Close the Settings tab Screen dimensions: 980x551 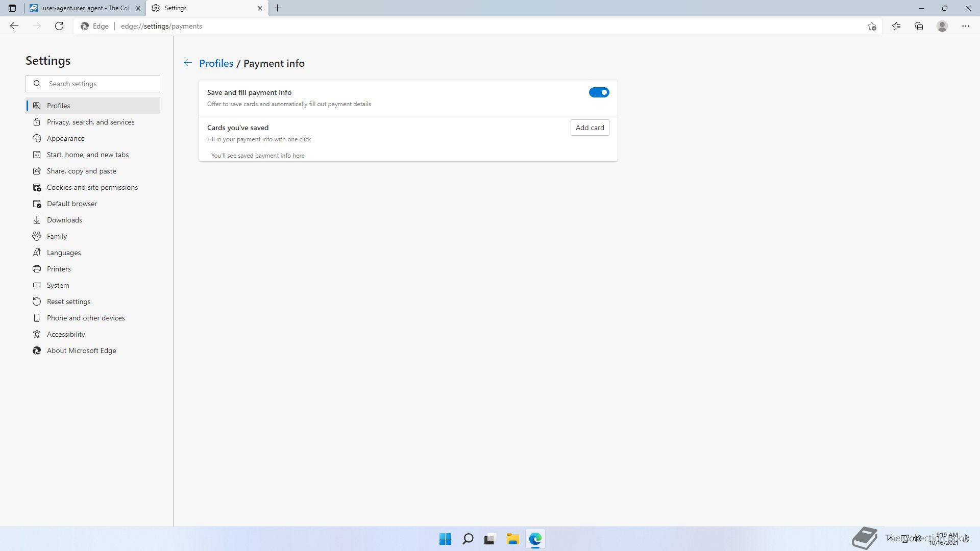(260, 8)
